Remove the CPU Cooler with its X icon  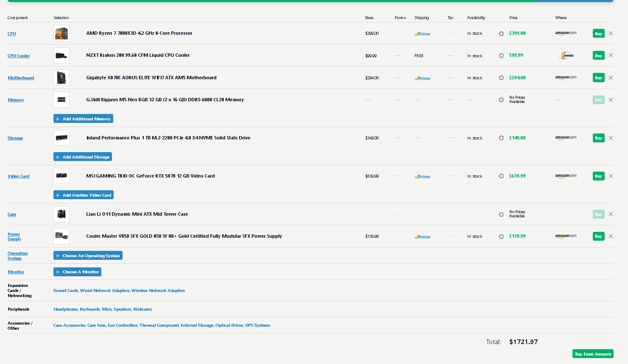611,56
